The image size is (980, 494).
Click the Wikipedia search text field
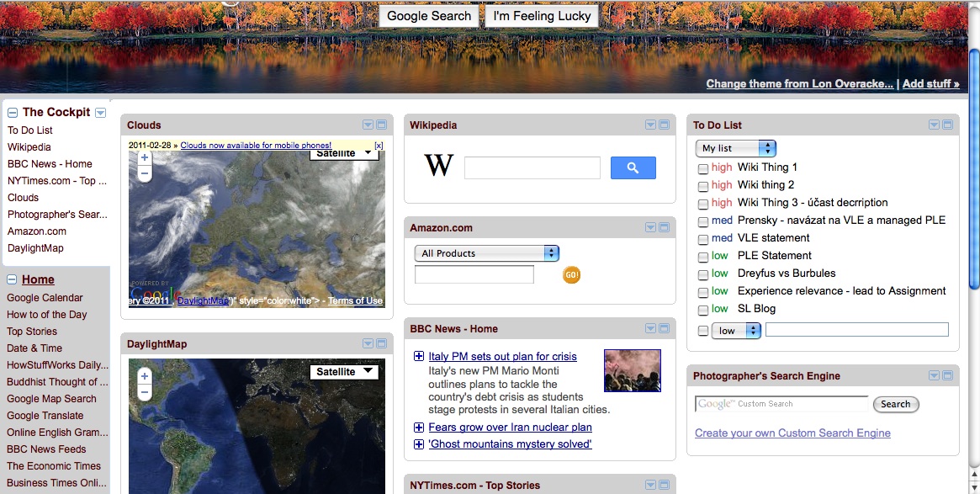pyautogui.click(x=532, y=168)
